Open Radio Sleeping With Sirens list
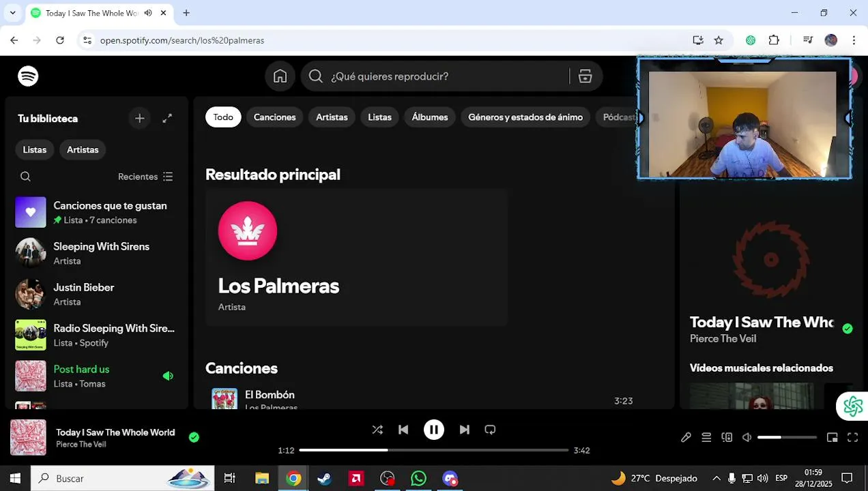 96,336
